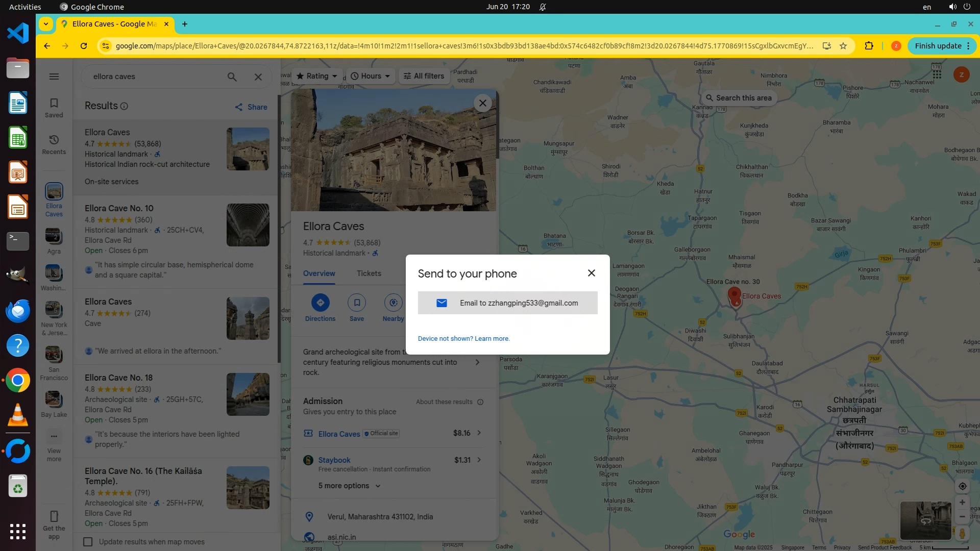Open the Hours filter dropdown
The width and height of the screenshot is (980, 551).
(371, 76)
